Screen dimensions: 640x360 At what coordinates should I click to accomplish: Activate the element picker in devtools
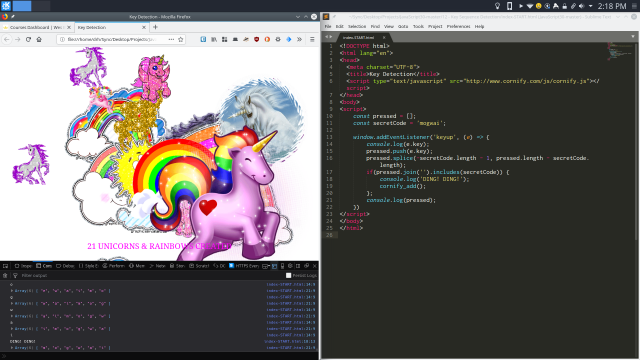pyautogui.click(x=5, y=266)
